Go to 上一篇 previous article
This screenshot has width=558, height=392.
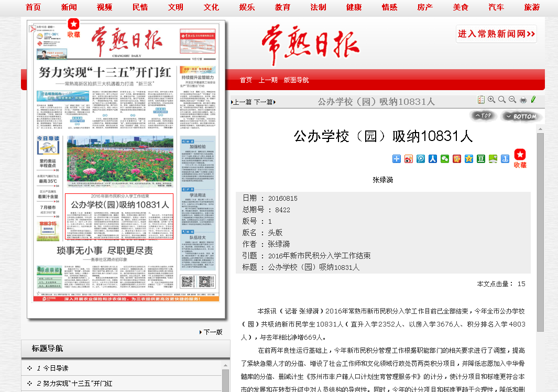(242, 102)
